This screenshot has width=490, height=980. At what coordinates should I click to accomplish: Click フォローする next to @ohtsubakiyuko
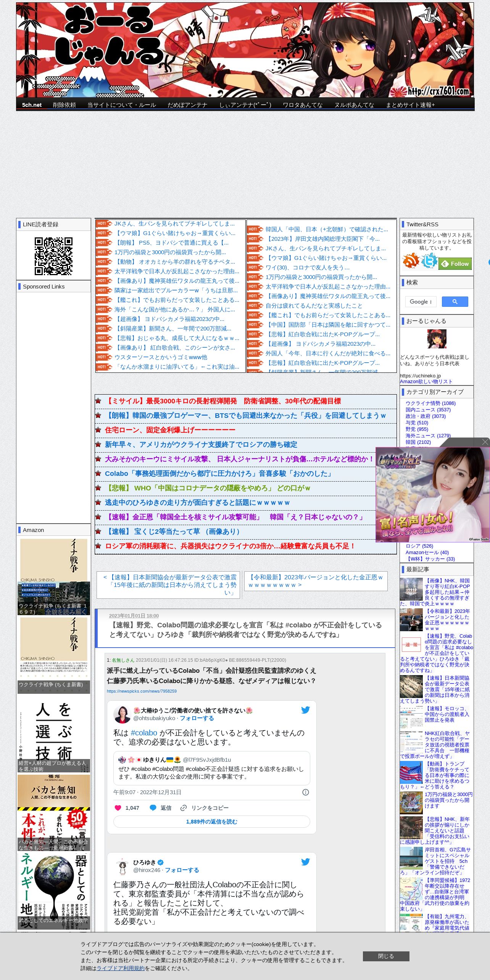click(197, 718)
